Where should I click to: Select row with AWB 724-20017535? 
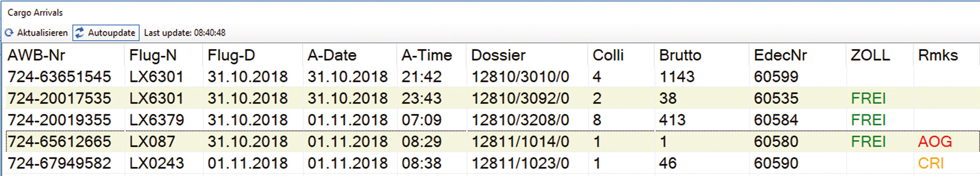(491, 98)
